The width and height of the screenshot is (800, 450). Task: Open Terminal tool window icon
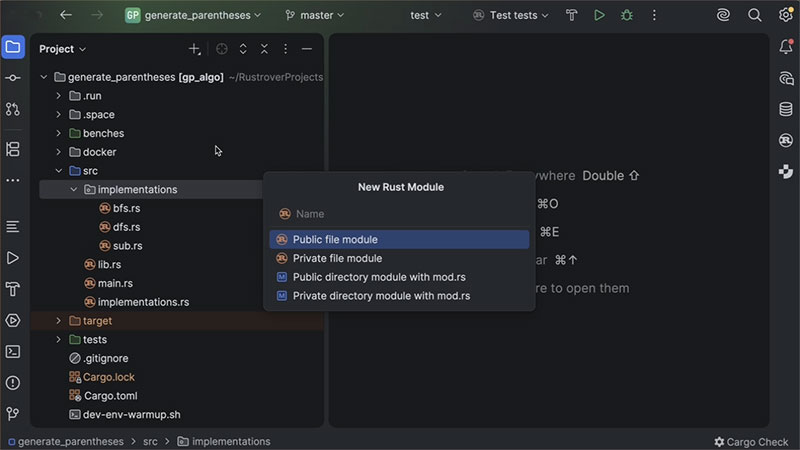click(x=13, y=351)
